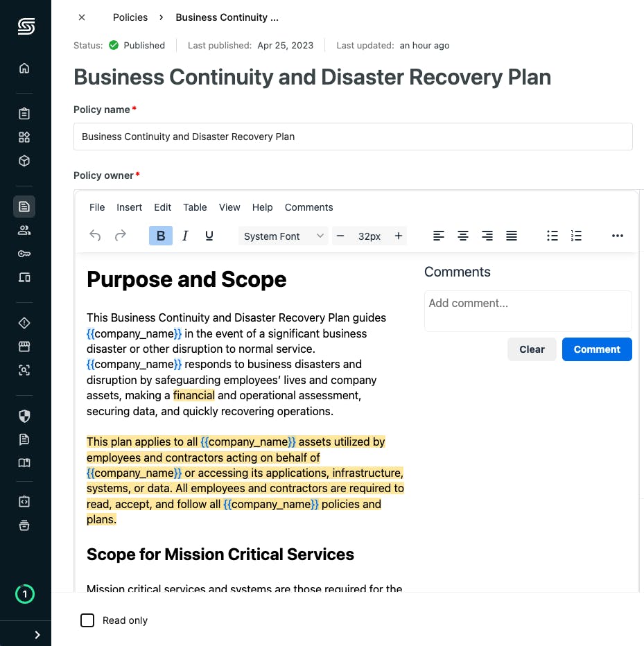The height and width of the screenshot is (646, 644).
Task: Open the Table menu
Action: point(195,207)
